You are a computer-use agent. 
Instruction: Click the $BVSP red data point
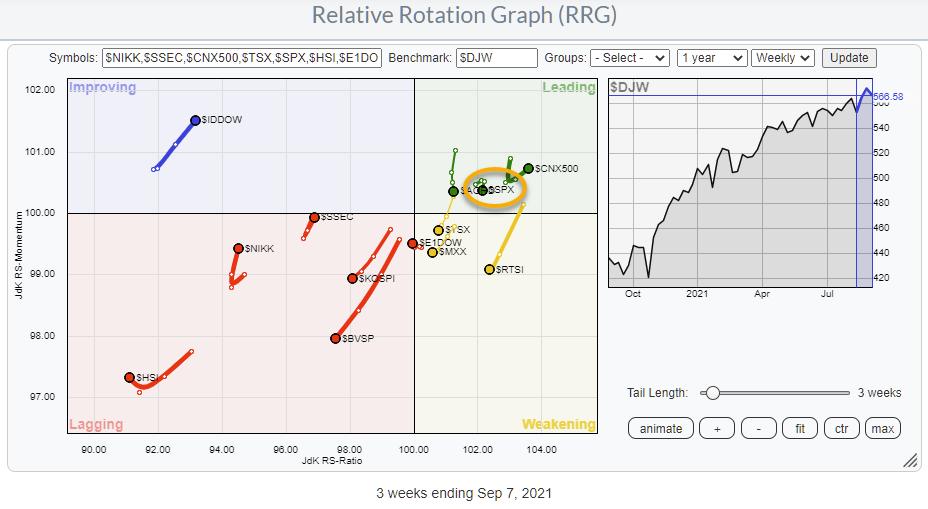click(336, 339)
